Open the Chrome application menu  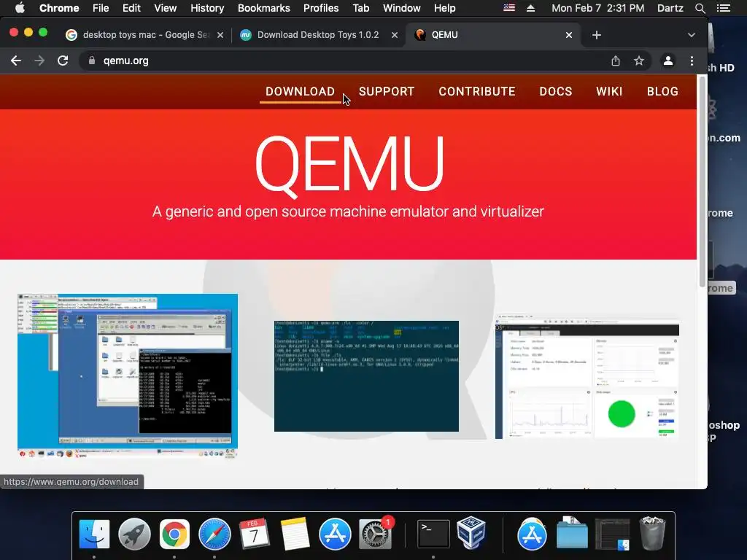tap(59, 8)
